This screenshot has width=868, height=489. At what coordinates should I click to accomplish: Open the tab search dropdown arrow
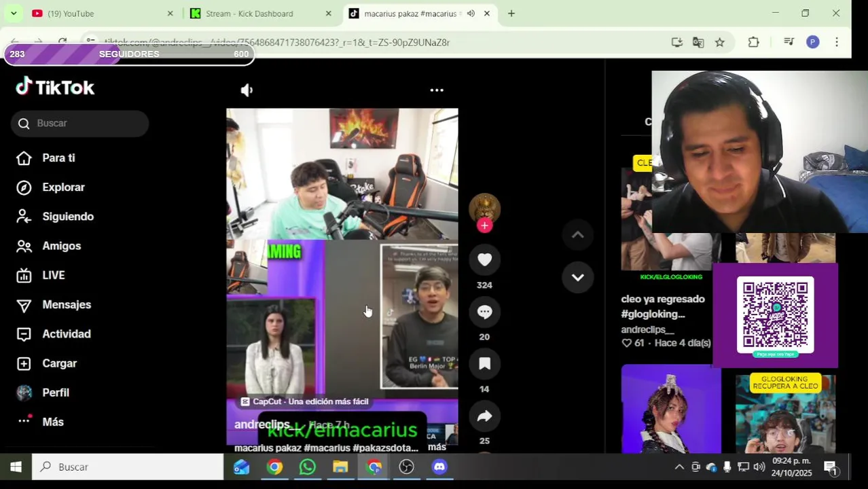coord(14,14)
